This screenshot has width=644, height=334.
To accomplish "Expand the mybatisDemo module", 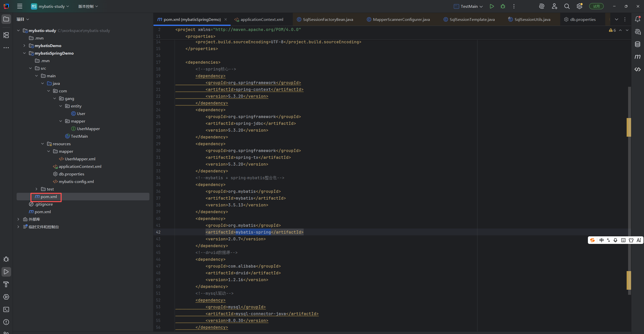I will tap(24, 46).
